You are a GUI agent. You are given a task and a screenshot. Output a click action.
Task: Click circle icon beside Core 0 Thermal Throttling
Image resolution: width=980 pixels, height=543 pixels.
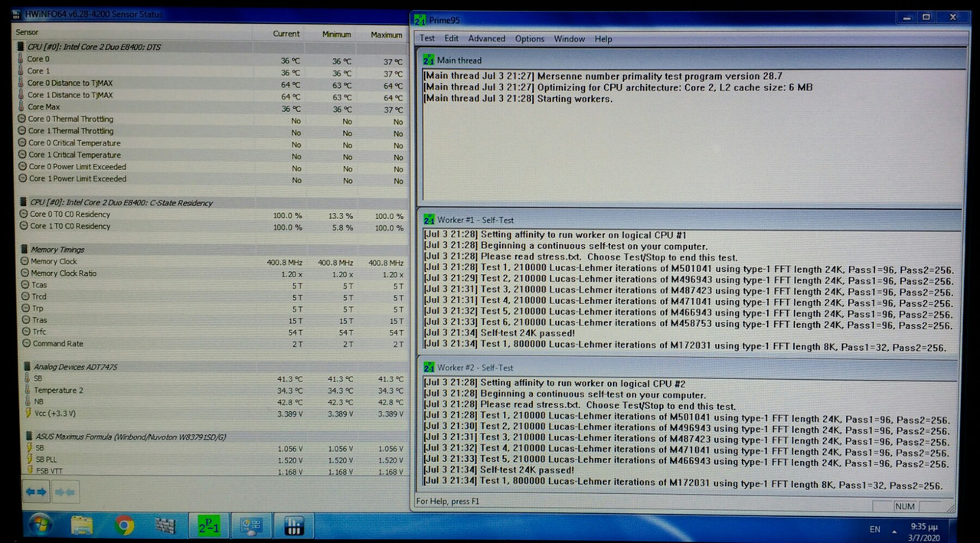pos(22,119)
